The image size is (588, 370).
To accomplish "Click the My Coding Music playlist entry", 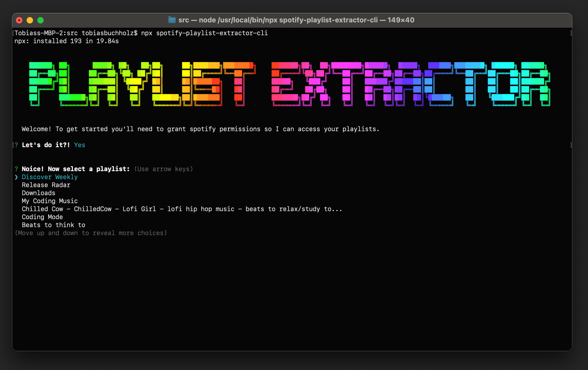I will (x=50, y=201).
